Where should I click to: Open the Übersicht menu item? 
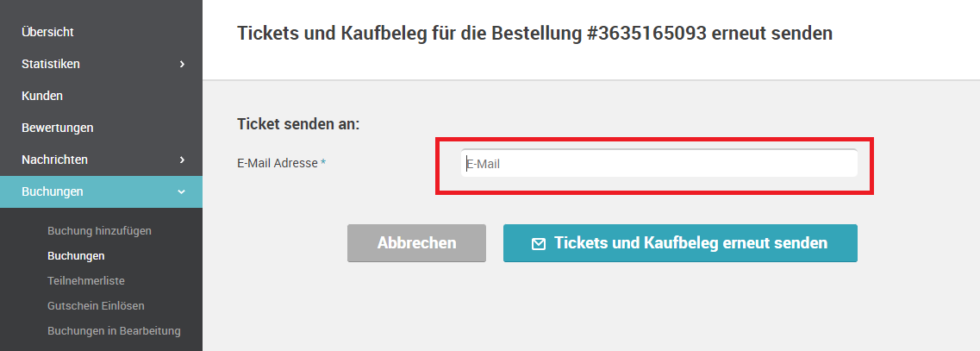pyautogui.click(x=47, y=32)
